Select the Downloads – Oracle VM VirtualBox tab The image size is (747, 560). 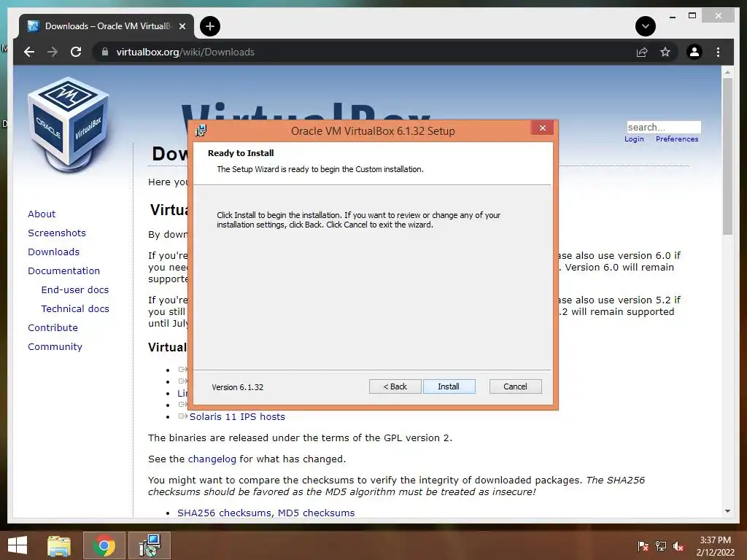(107, 26)
